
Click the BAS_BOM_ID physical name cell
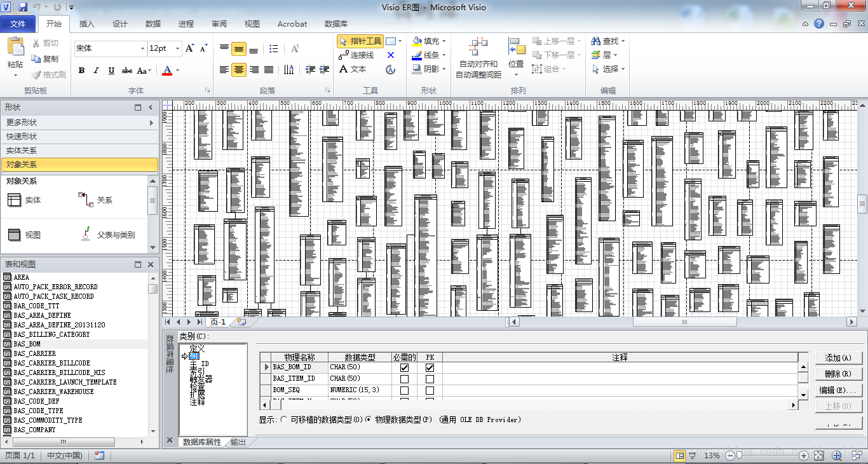click(x=300, y=367)
